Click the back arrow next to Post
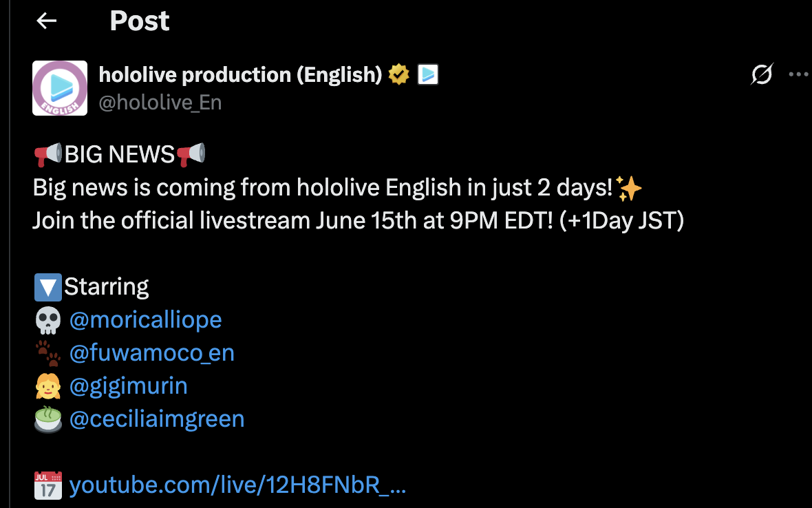The height and width of the screenshot is (508, 812). click(x=46, y=21)
